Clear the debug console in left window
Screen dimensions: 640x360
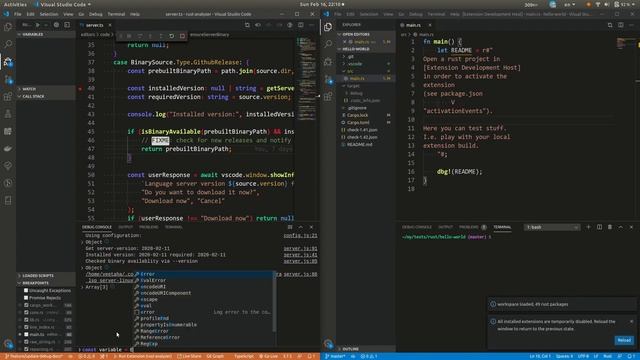click(x=290, y=227)
